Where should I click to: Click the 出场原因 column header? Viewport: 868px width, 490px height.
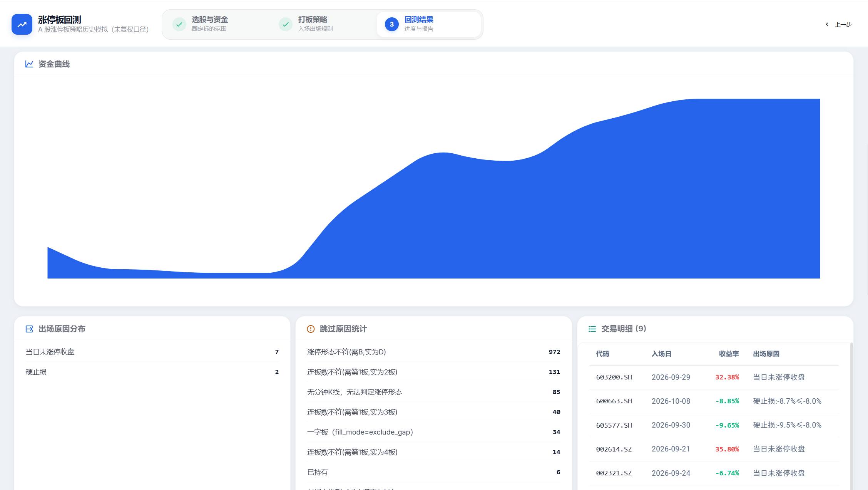pyautogui.click(x=766, y=354)
